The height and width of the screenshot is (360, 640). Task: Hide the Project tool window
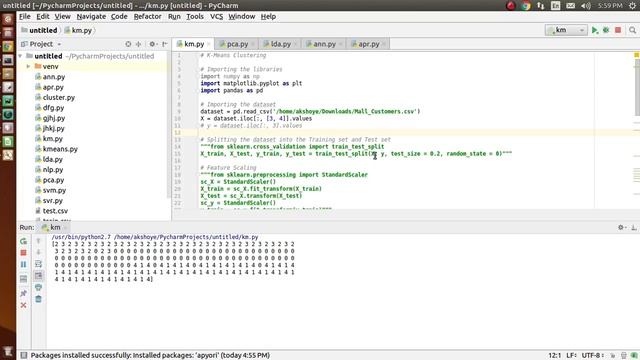[x=164, y=44]
